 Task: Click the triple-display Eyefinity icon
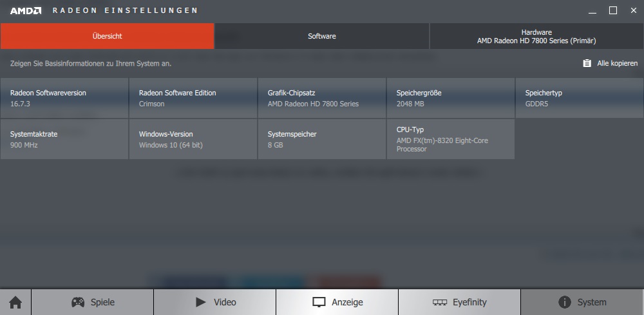click(x=440, y=303)
